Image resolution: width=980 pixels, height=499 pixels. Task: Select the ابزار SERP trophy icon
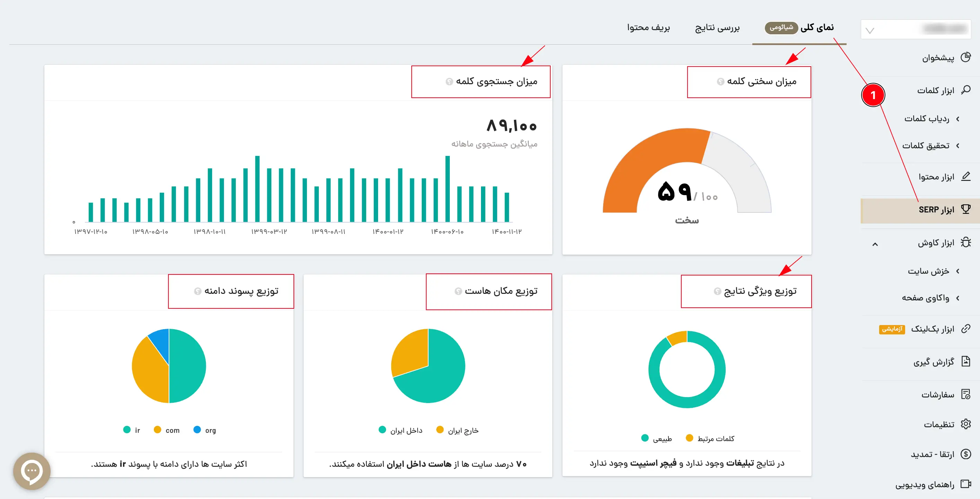tap(965, 209)
